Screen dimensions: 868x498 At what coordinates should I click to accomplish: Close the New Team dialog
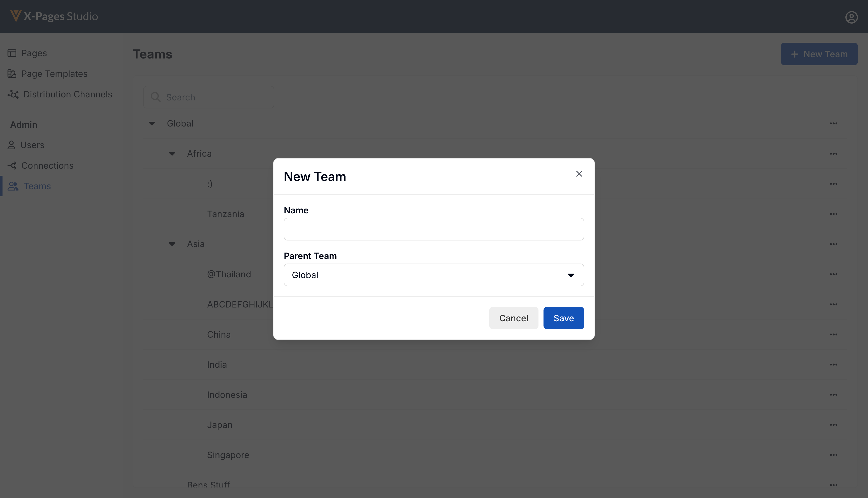click(579, 174)
